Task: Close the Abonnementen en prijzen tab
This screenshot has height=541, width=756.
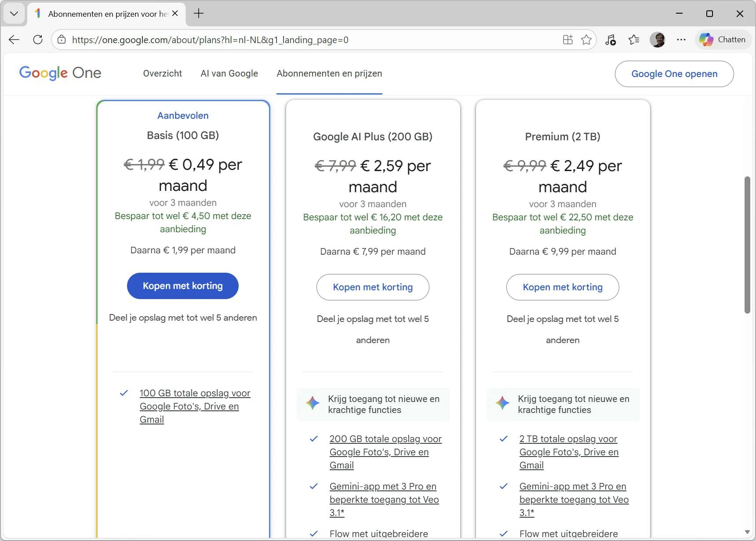Action: [x=175, y=14]
